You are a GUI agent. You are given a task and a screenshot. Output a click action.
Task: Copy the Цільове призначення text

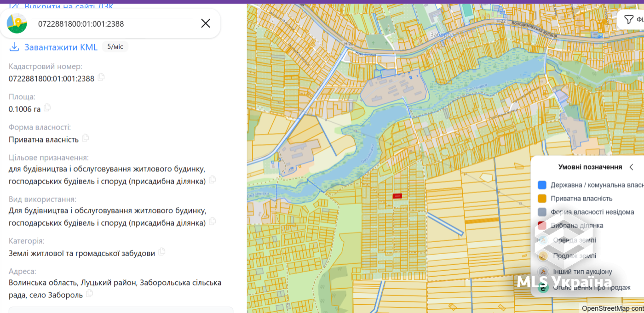tap(212, 180)
